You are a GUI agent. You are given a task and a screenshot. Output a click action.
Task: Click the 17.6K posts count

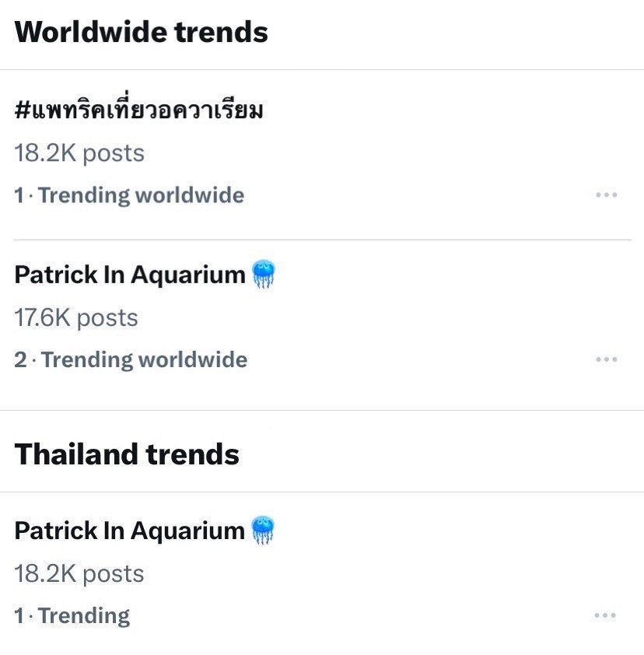[76, 317]
